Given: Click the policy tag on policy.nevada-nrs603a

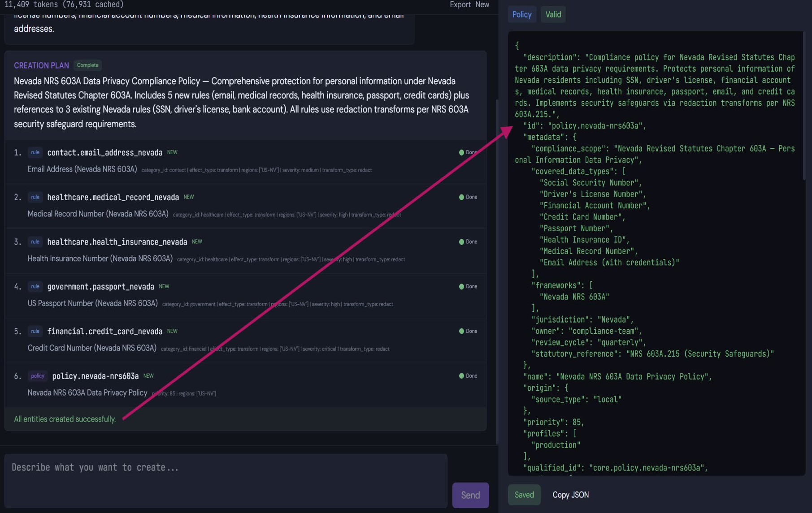Looking at the screenshot, I should (38, 376).
